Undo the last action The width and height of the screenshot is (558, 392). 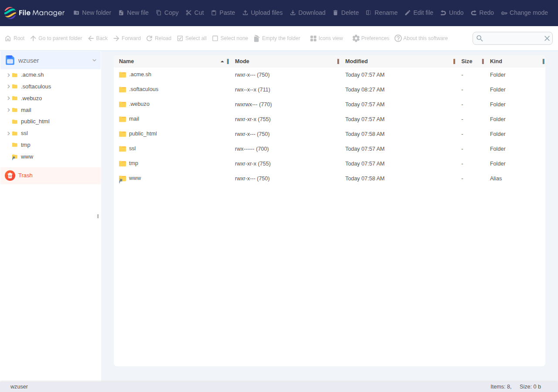452,13
